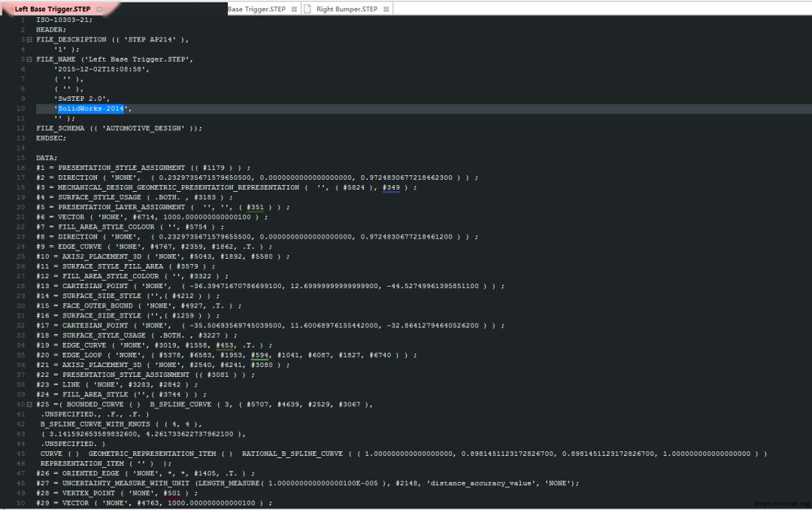Click the #6 VECTOR line
The height and width of the screenshot is (510, 812).
(x=152, y=217)
